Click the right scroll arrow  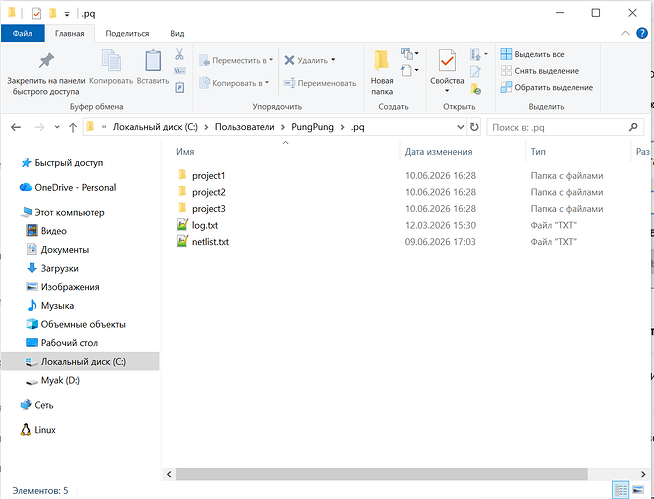(x=643, y=474)
